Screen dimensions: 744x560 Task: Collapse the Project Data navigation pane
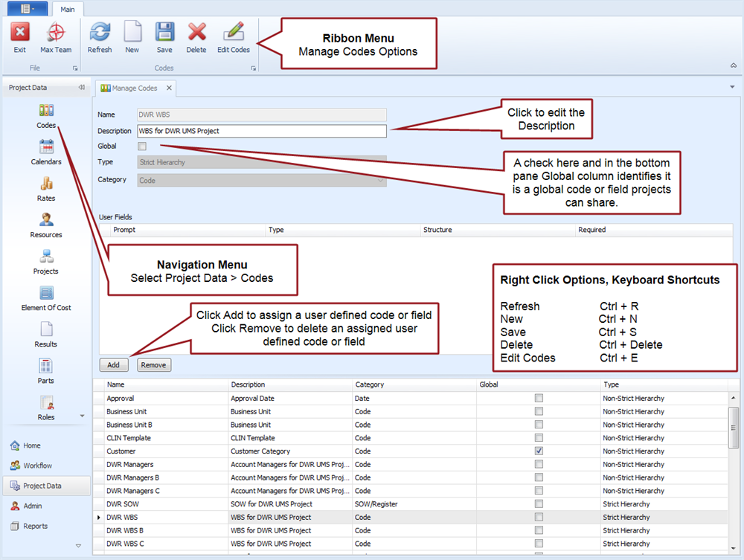tap(81, 88)
